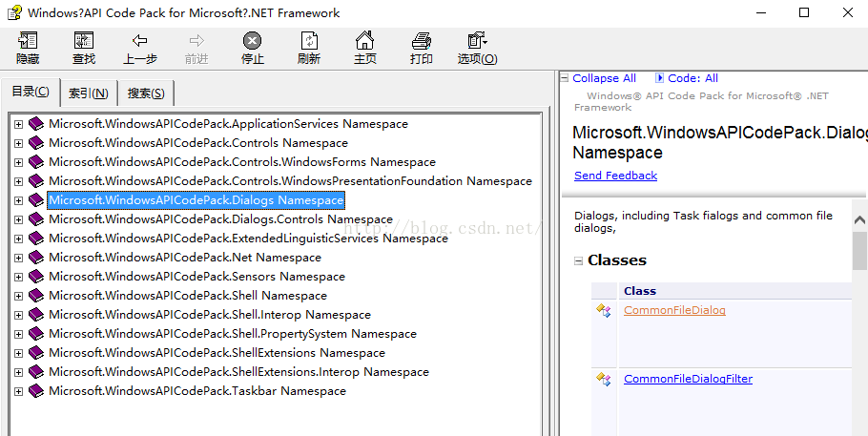The height and width of the screenshot is (436, 868).
Task: Click class icon next to CommonFileDialogFilter
Action: click(x=604, y=379)
